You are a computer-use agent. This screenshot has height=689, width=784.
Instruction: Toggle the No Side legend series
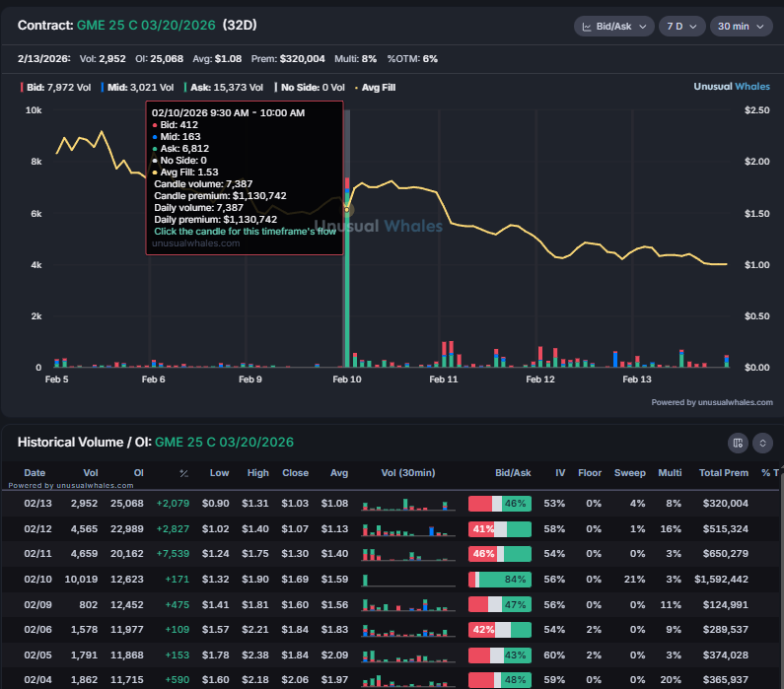[310, 88]
